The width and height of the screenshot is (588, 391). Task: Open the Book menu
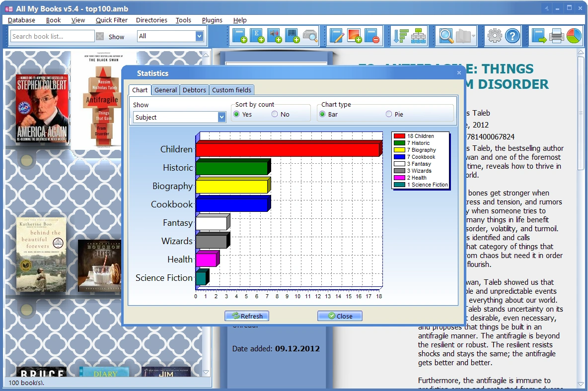(53, 20)
